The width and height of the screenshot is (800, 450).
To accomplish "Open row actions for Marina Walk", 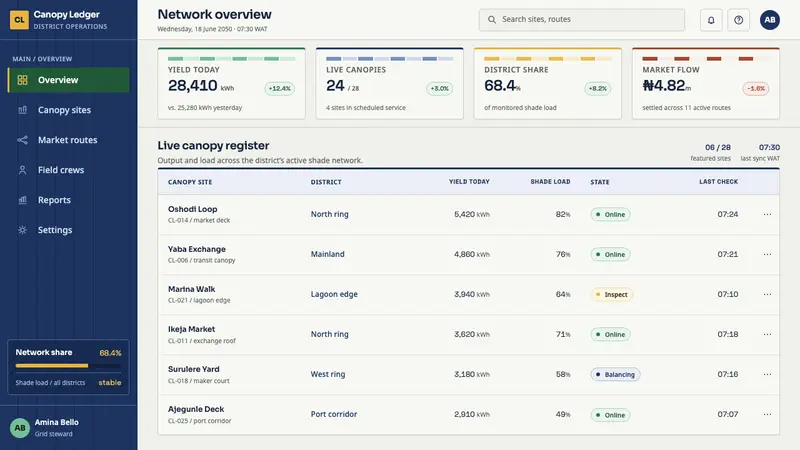I will 767,294.
